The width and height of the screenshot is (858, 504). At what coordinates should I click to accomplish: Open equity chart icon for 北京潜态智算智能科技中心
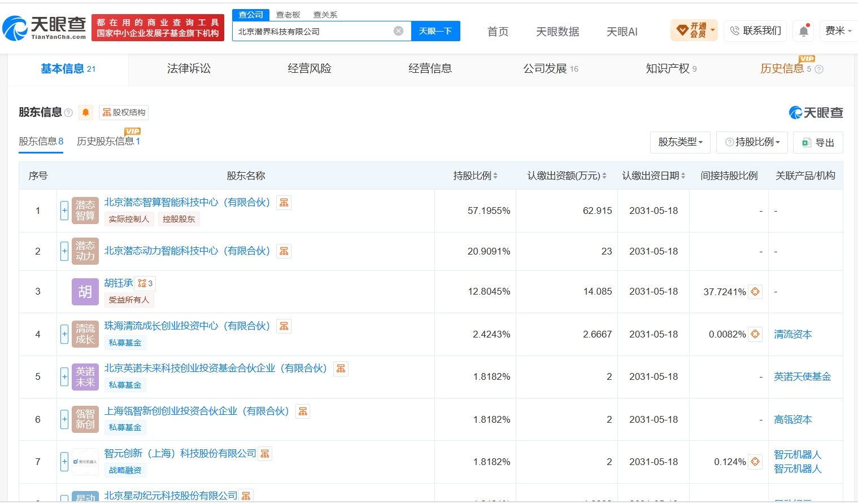pyautogui.click(x=284, y=203)
